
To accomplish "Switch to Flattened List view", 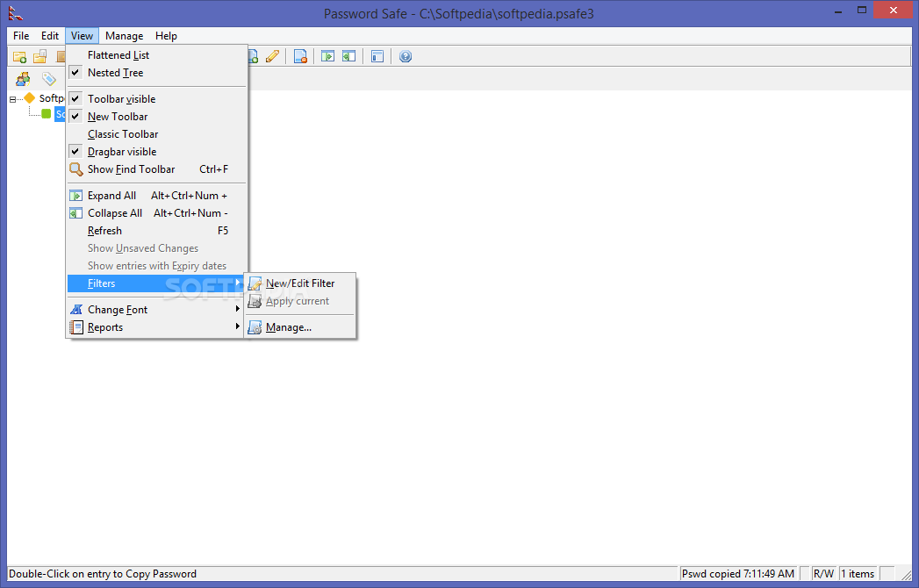I will [157, 55].
